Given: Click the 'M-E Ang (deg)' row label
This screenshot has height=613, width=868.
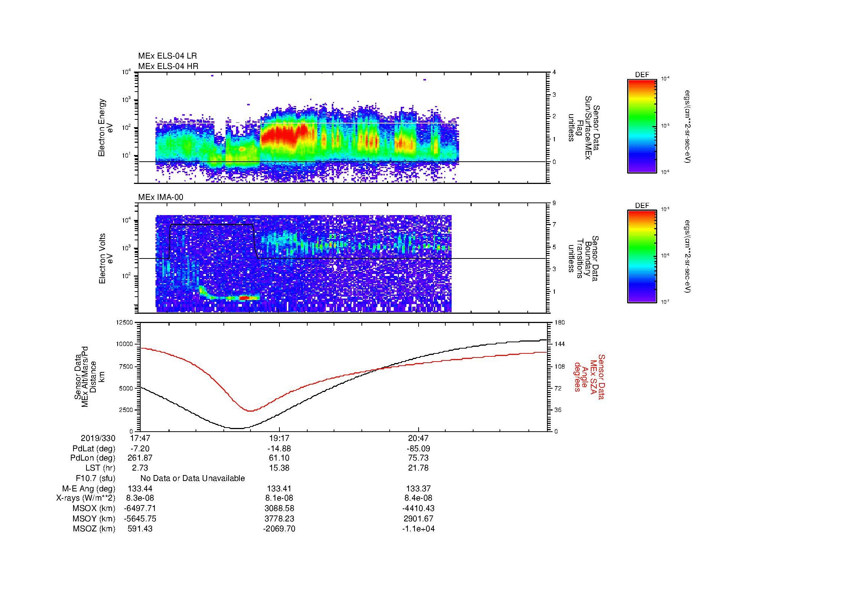Looking at the screenshot, I should pyautogui.click(x=89, y=489).
